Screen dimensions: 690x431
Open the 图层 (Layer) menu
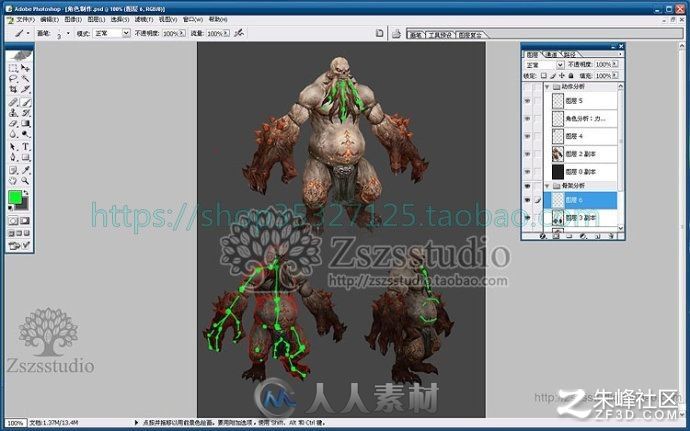tap(96, 20)
